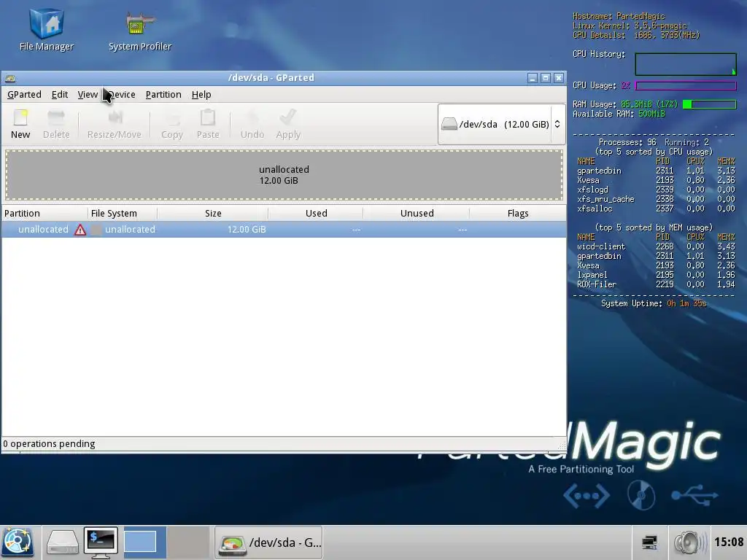The image size is (747, 560).
Task: Click the Flags column header
Action: (x=518, y=214)
